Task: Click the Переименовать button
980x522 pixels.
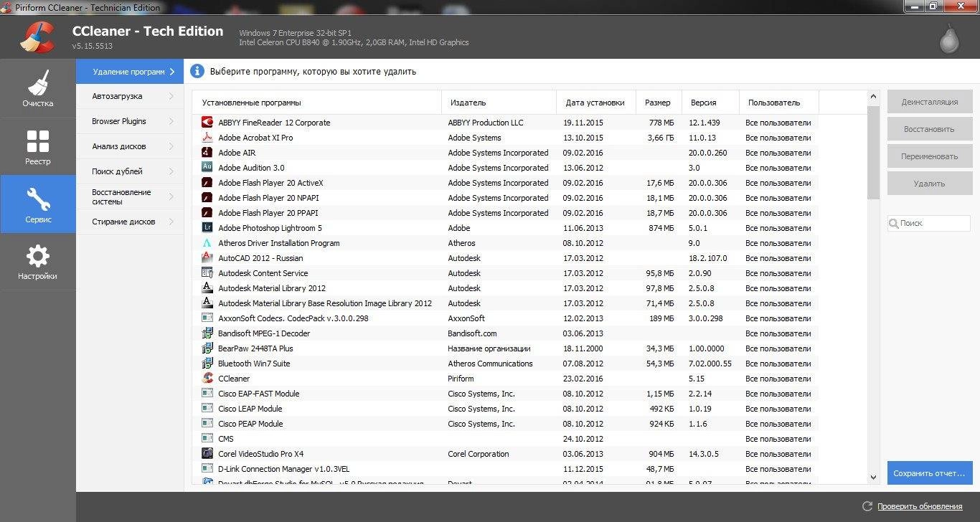Action: pyautogui.click(x=930, y=156)
